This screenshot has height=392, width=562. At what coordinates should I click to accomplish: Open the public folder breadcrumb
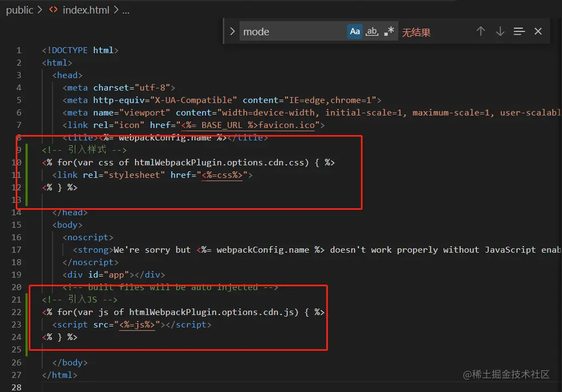[x=19, y=10]
